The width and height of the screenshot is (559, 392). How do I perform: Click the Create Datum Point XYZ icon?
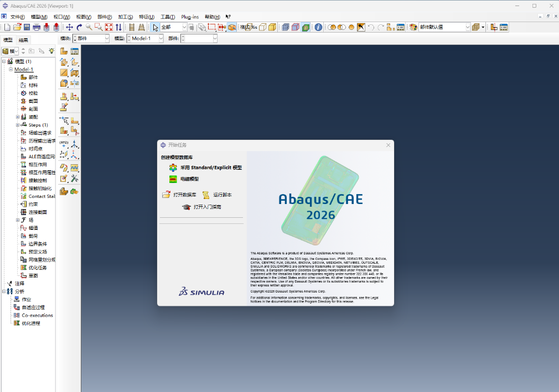64,144
